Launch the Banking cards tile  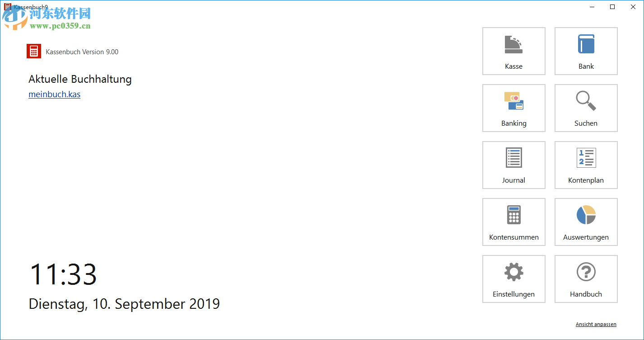[513, 108]
